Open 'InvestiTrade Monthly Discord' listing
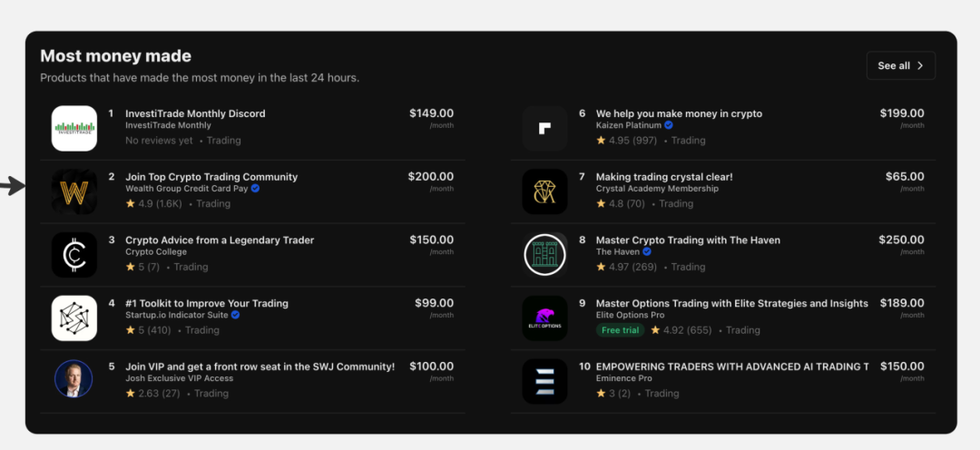The image size is (980, 450). coord(195,113)
